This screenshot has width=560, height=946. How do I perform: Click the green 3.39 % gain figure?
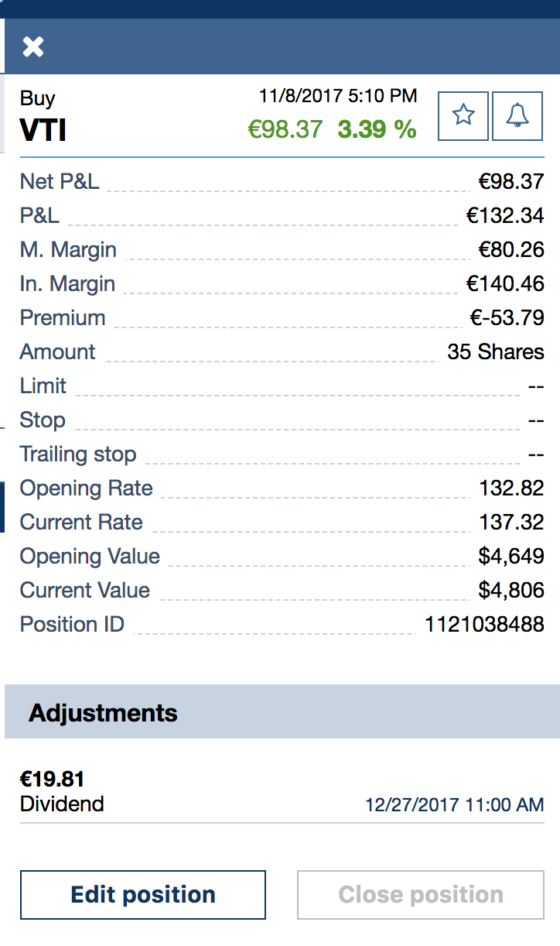(x=377, y=129)
